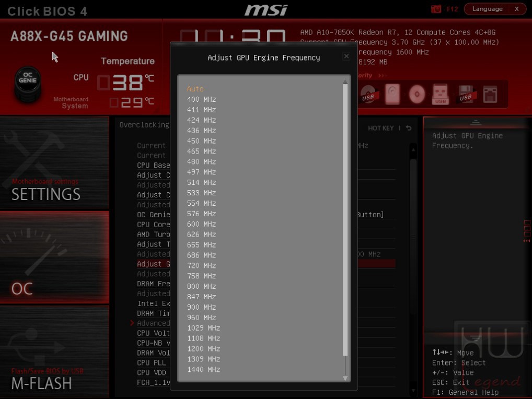Click the frequency list scrollbar thumb
The width and height of the screenshot is (532, 399).
[x=345, y=220]
